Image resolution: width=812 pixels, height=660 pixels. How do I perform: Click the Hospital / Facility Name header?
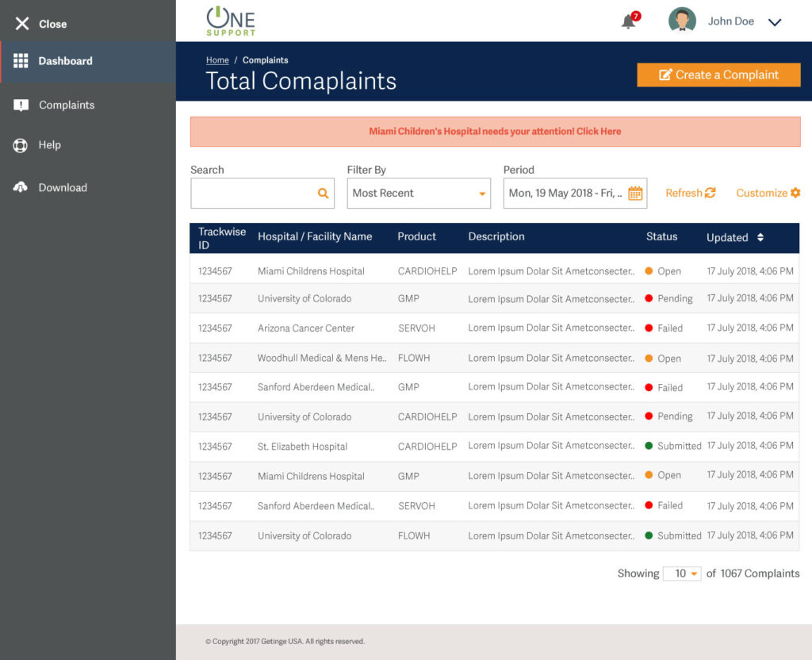click(x=315, y=236)
